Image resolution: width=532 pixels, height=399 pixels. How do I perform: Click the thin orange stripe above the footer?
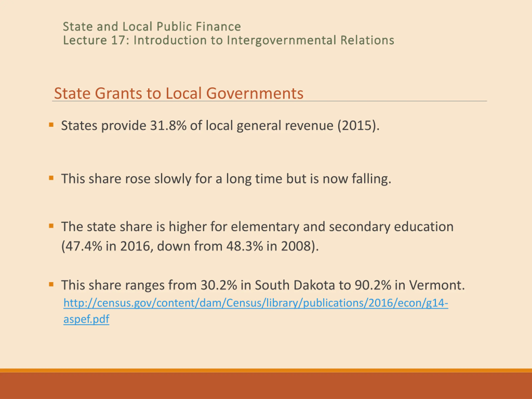pos(266,371)
